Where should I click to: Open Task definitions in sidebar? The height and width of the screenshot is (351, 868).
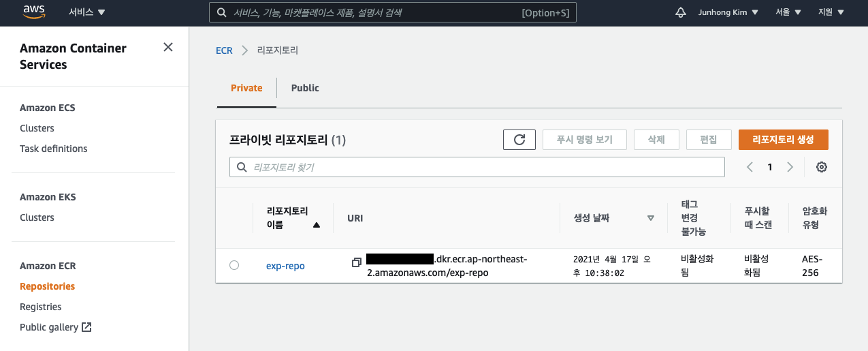(54, 149)
